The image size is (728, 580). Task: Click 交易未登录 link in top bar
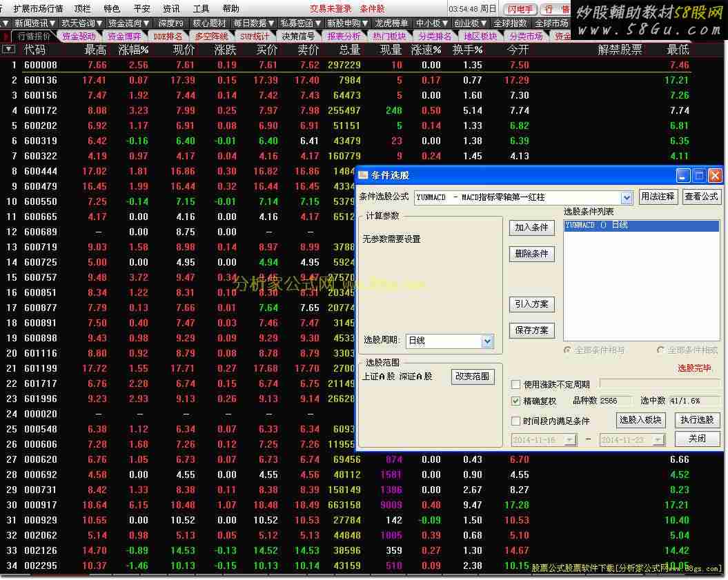(331, 8)
